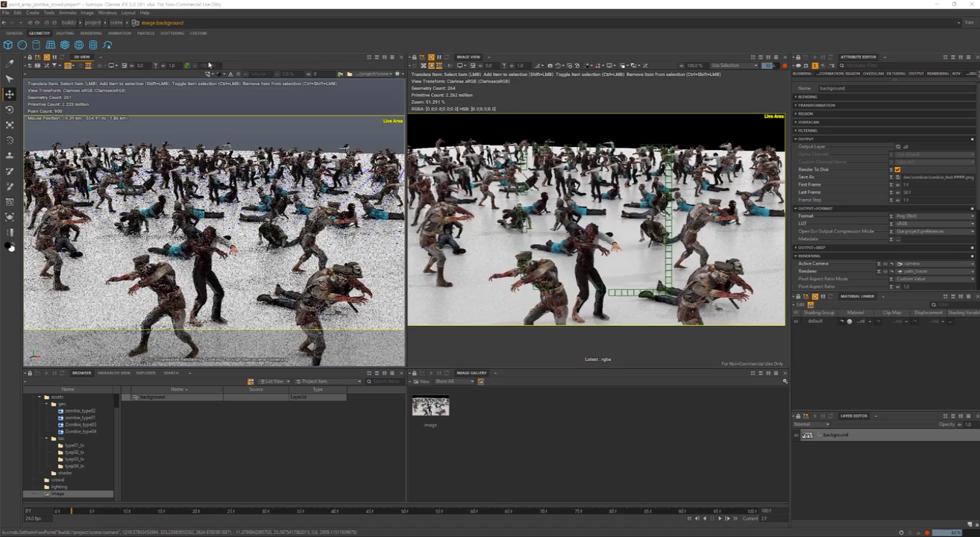Open the List View dropdown in Browser

tap(274, 381)
